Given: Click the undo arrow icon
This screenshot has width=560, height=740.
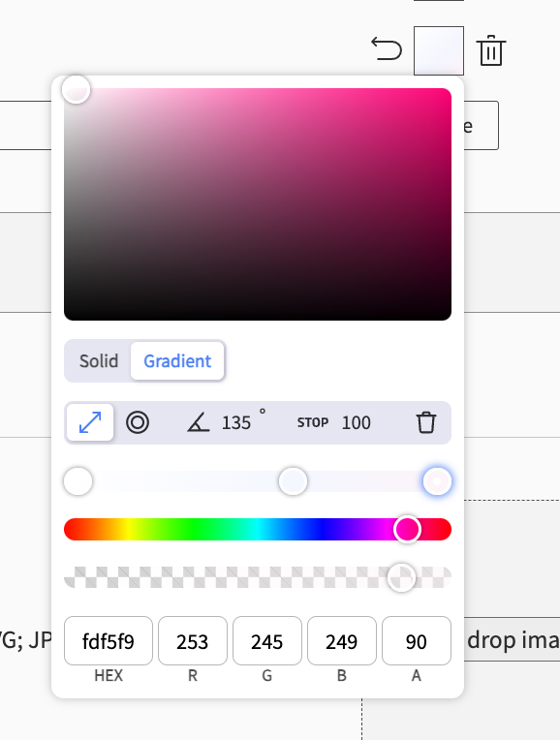Looking at the screenshot, I should point(387,49).
